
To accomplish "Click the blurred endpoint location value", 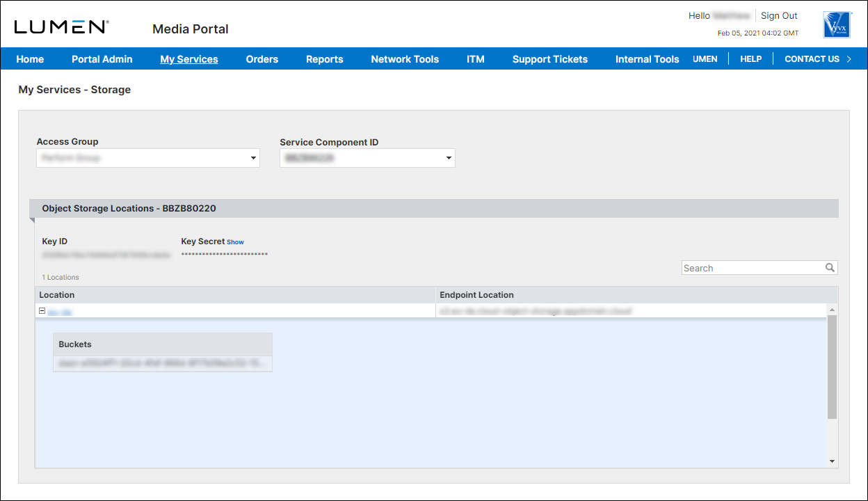I will click(536, 311).
